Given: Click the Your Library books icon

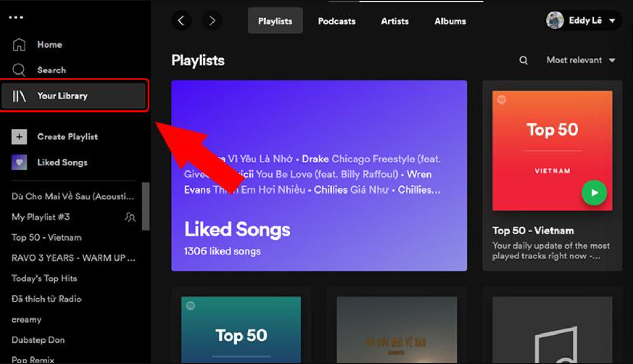Looking at the screenshot, I should [x=19, y=95].
